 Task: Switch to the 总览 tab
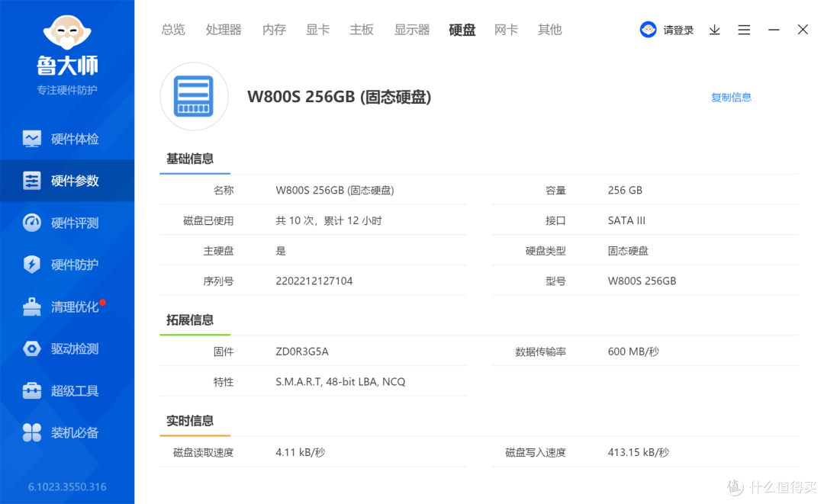point(173,30)
